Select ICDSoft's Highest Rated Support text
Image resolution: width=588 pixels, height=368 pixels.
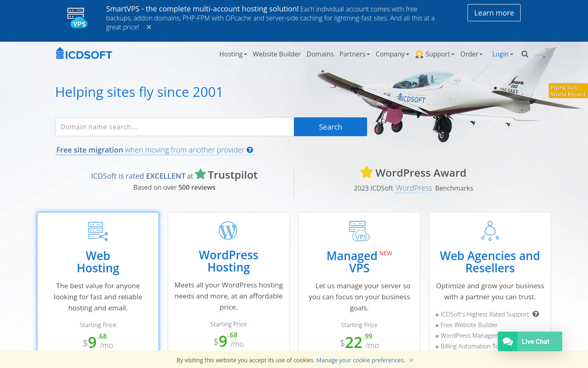pyautogui.click(x=485, y=314)
